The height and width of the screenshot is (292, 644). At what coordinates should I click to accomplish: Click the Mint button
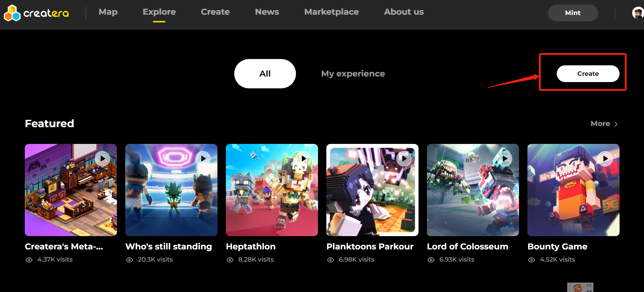[x=573, y=13]
